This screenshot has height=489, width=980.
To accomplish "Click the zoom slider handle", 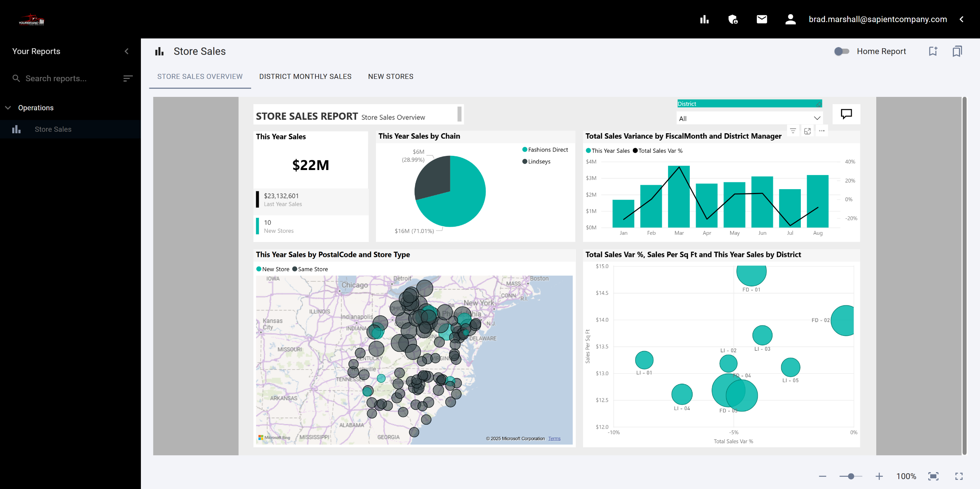I will (851, 476).
